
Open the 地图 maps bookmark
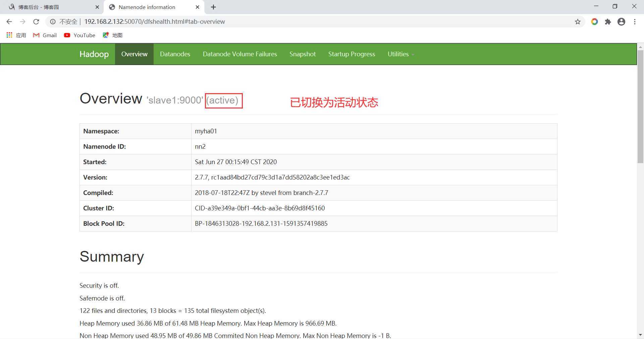[112, 35]
